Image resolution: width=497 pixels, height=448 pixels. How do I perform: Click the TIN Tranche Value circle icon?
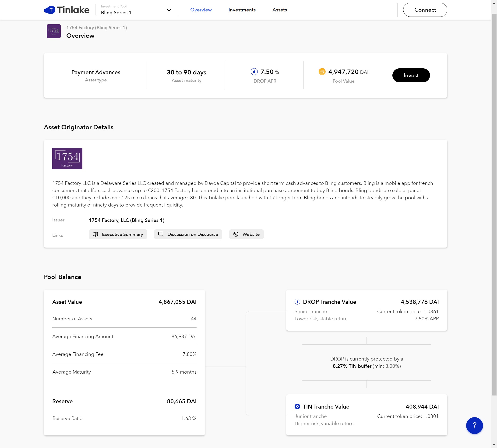pos(297,407)
